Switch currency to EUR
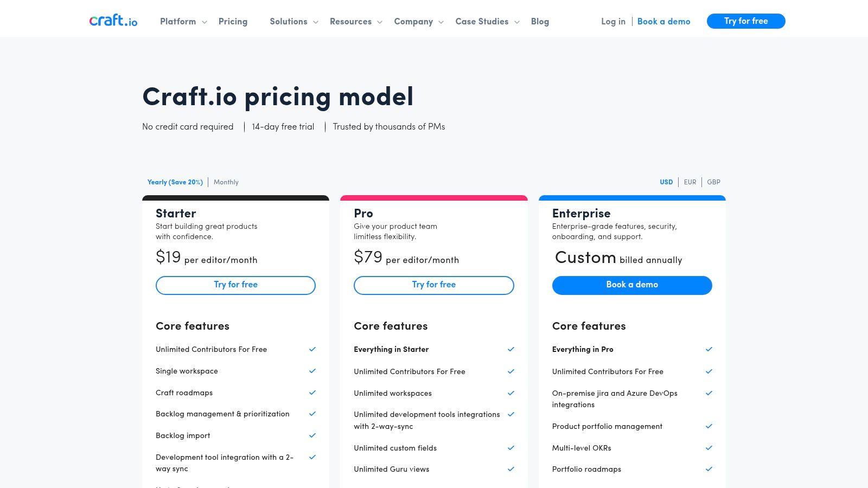This screenshot has width=868, height=488. click(x=690, y=182)
